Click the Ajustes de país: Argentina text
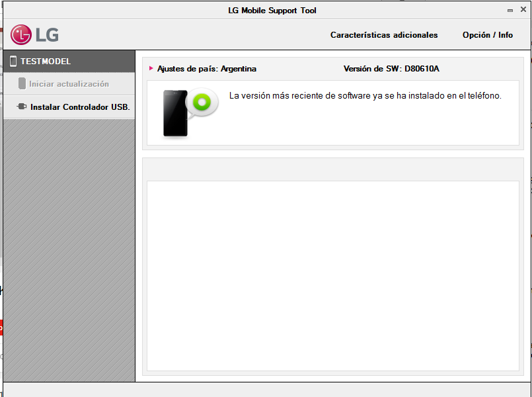 coord(207,69)
